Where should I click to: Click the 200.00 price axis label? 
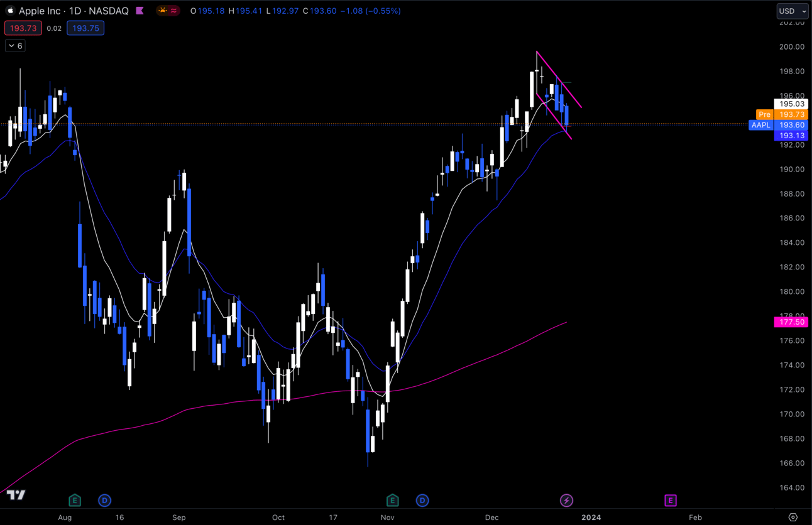pos(792,46)
